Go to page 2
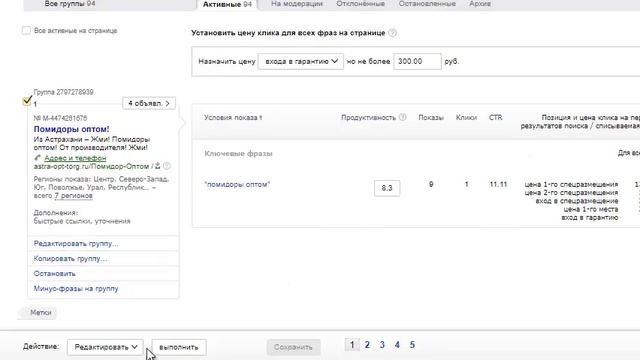The image size is (640, 360). pos(367,345)
